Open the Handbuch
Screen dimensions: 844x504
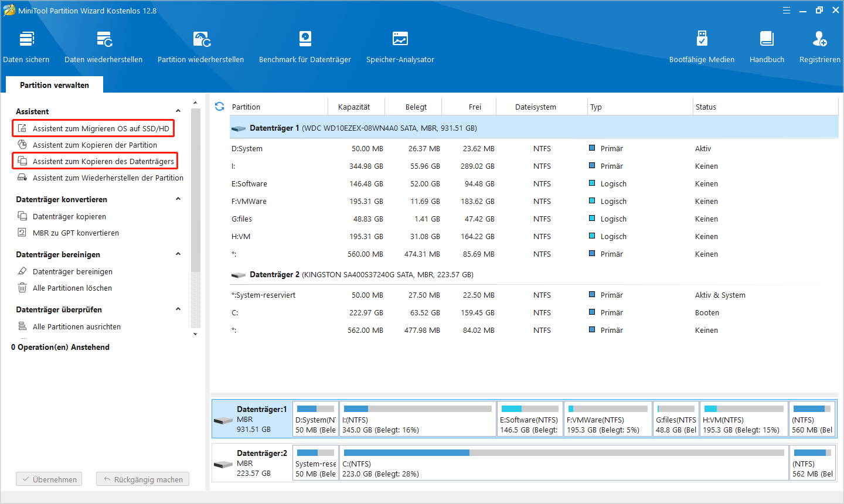(x=767, y=47)
